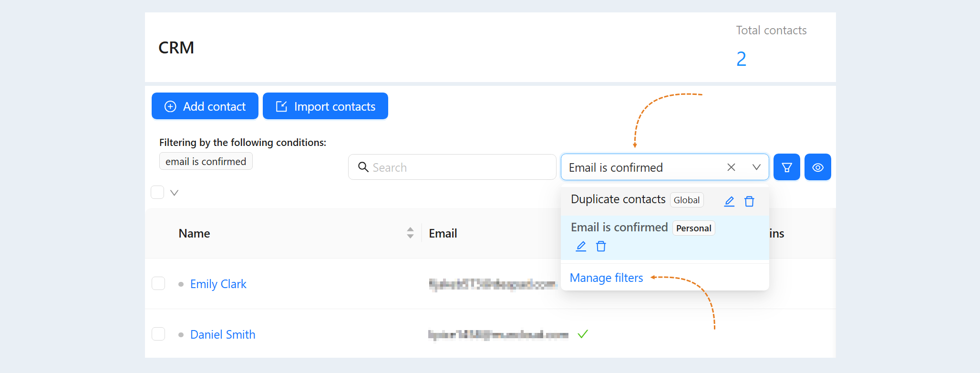The width and height of the screenshot is (980, 373).
Task: Collapse the saved filter dropdown arrow
Action: pyautogui.click(x=756, y=167)
